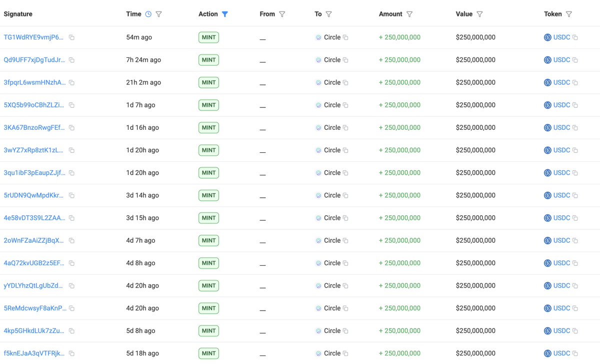Open transaction 4kp5GHkdLUk7zZu...

pos(33,331)
